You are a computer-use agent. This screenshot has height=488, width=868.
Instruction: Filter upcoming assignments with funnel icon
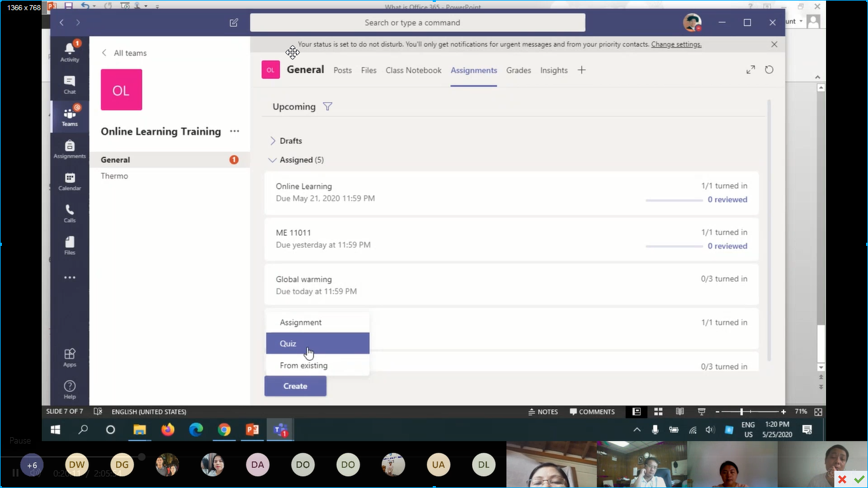[327, 106]
